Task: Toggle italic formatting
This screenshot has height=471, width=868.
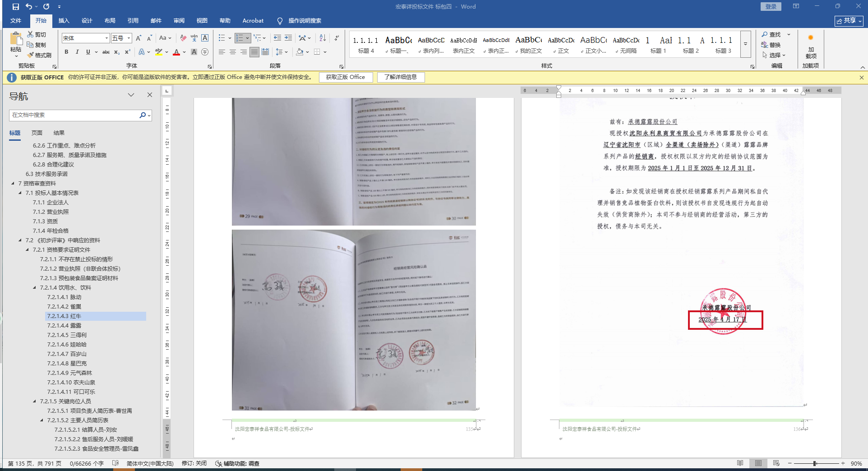Action: pos(77,52)
